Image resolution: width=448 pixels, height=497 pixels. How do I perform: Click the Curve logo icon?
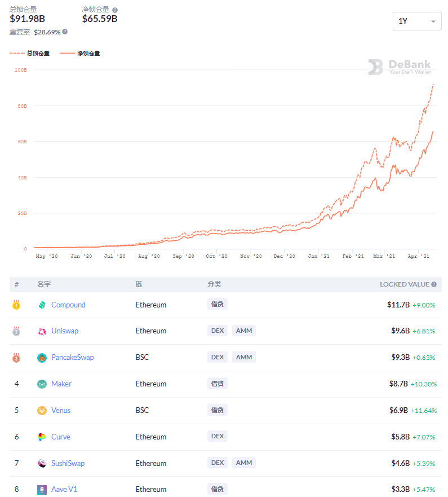42,437
